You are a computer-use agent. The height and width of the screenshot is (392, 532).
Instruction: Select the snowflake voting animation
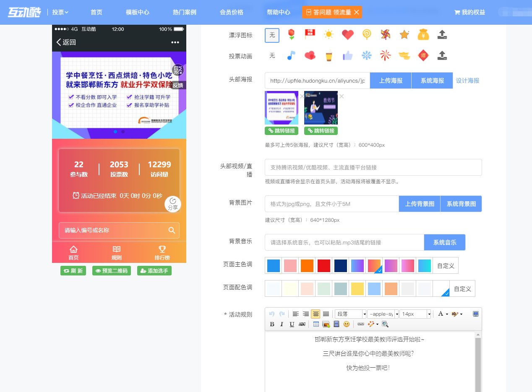tap(366, 55)
